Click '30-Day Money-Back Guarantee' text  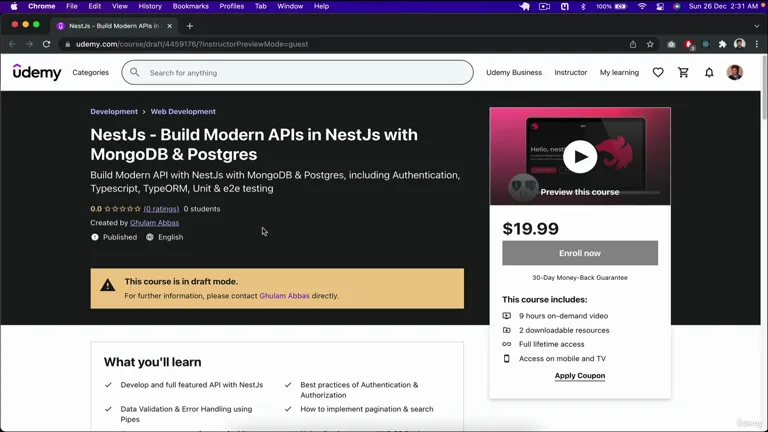click(x=580, y=278)
